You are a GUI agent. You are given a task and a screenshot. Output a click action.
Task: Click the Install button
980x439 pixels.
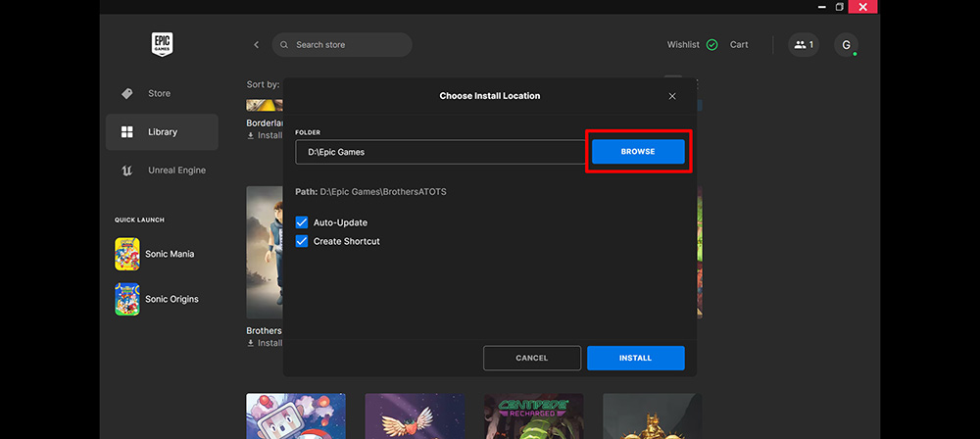click(636, 359)
